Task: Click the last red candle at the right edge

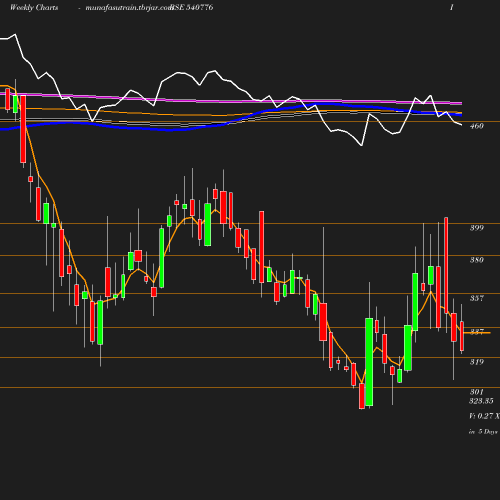Action: [462, 336]
